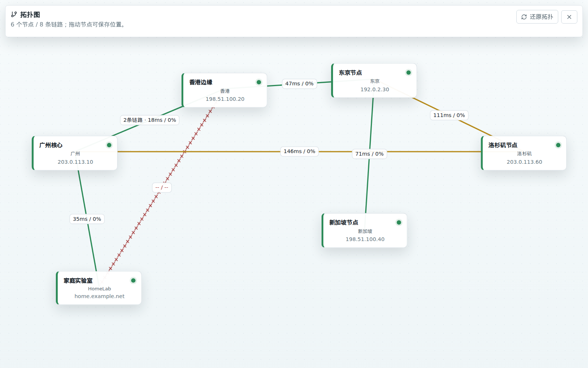Click the 家庭实验室 node title
Image resolution: width=588 pixels, height=368 pixels.
(x=78, y=280)
